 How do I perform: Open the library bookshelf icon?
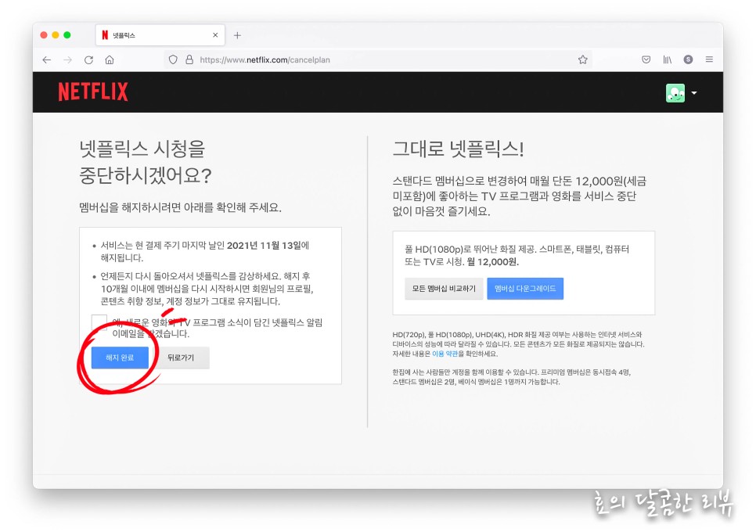(668, 59)
